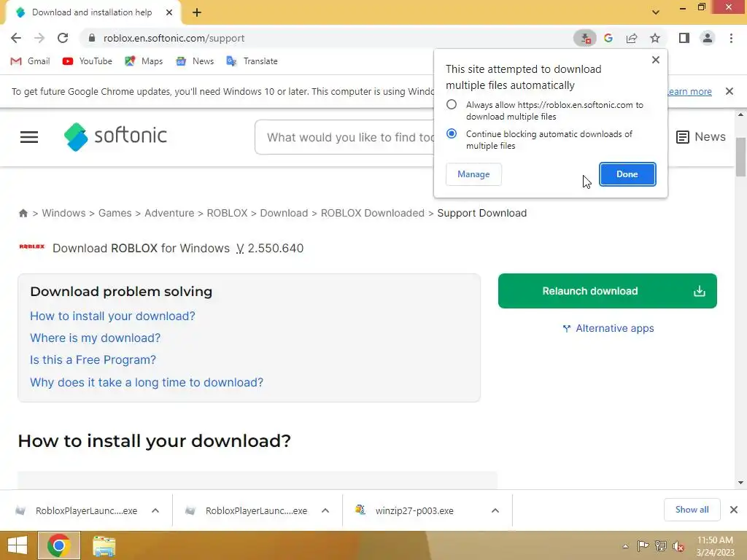The height and width of the screenshot is (560, 747).
Task: Close the Download and installation help tab
Action: pyautogui.click(x=169, y=12)
